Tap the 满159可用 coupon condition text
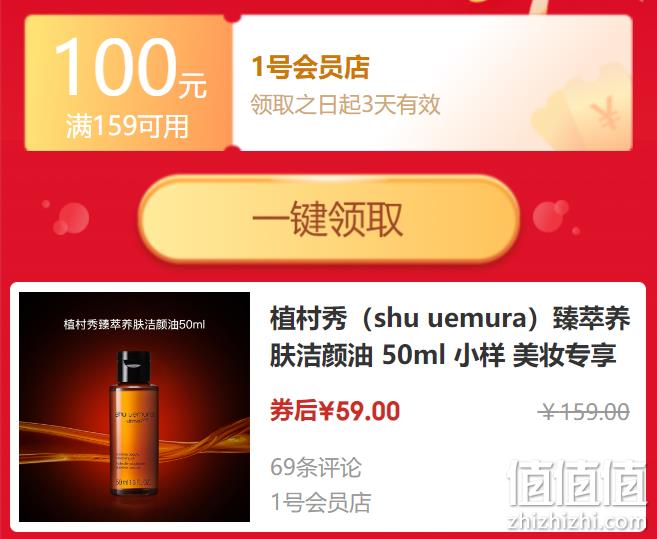This screenshot has height=539, width=657. [127, 126]
